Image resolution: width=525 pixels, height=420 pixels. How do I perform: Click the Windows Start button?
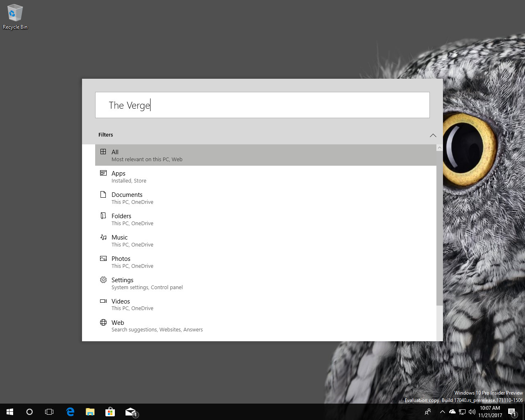point(10,412)
